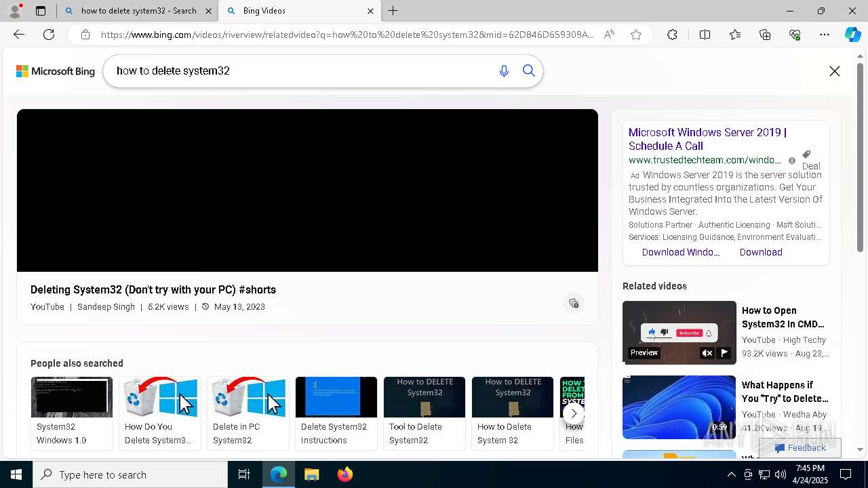The width and height of the screenshot is (868, 488).
Task: Open www.trustedtechteam.com ad URL
Action: pos(705,160)
